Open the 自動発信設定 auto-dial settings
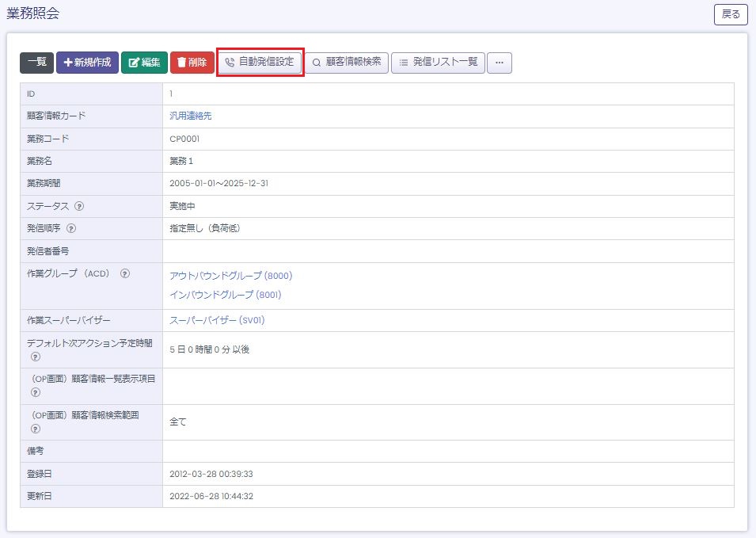 pos(260,62)
